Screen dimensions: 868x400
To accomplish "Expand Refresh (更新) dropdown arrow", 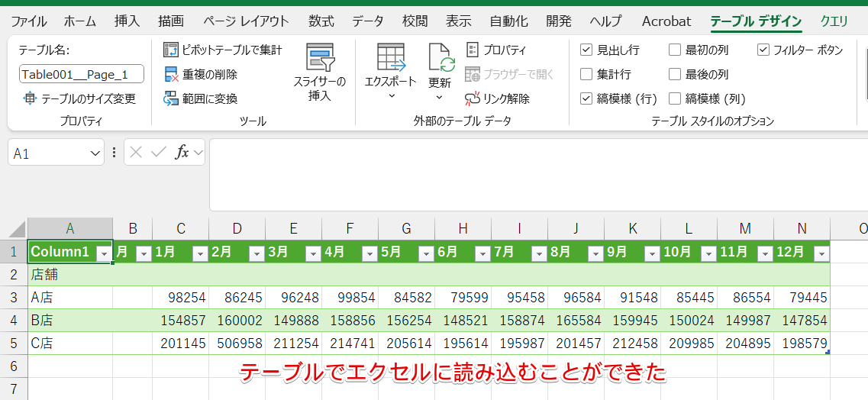I will pos(440,97).
